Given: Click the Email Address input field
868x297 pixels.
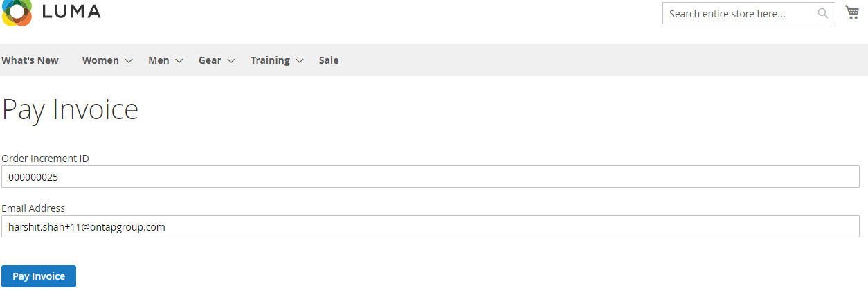Looking at the screenshot, I should pos(431,226).
